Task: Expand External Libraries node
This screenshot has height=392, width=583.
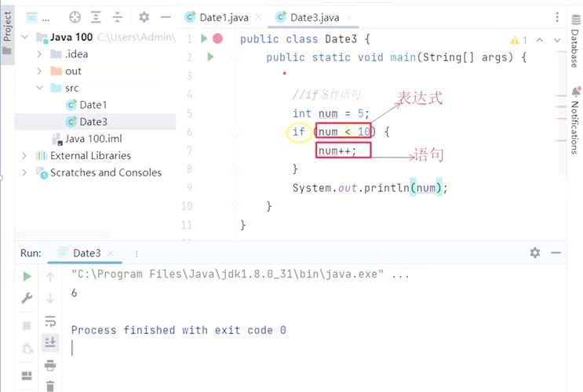Action: [24, 155]
